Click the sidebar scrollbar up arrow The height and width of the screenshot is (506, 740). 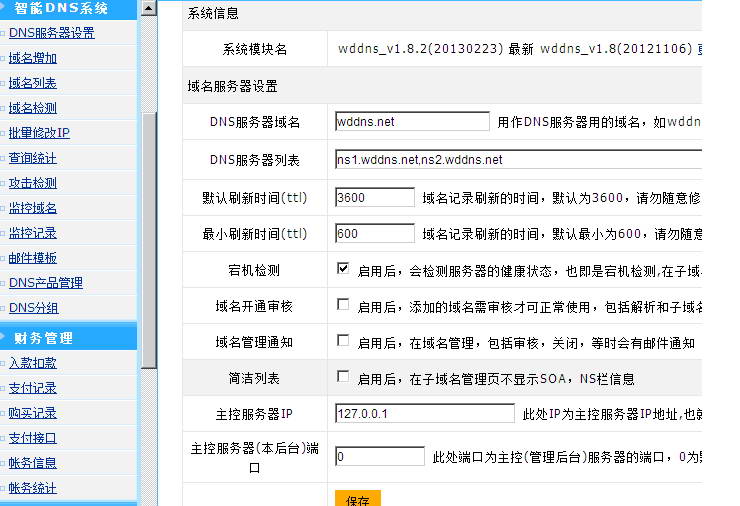[149, 8]
